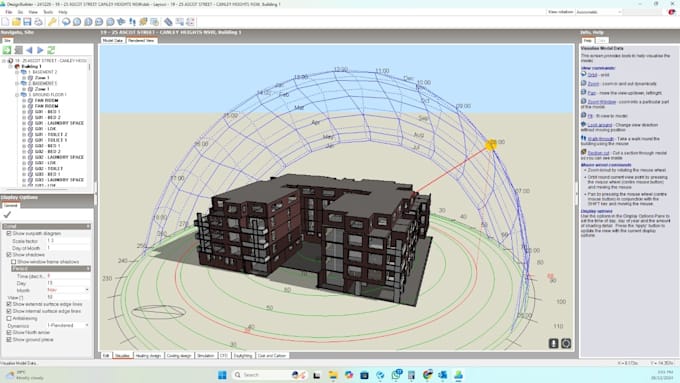
Task: Toggle Show shadows checkbox
Action: [x=9, y=255]
